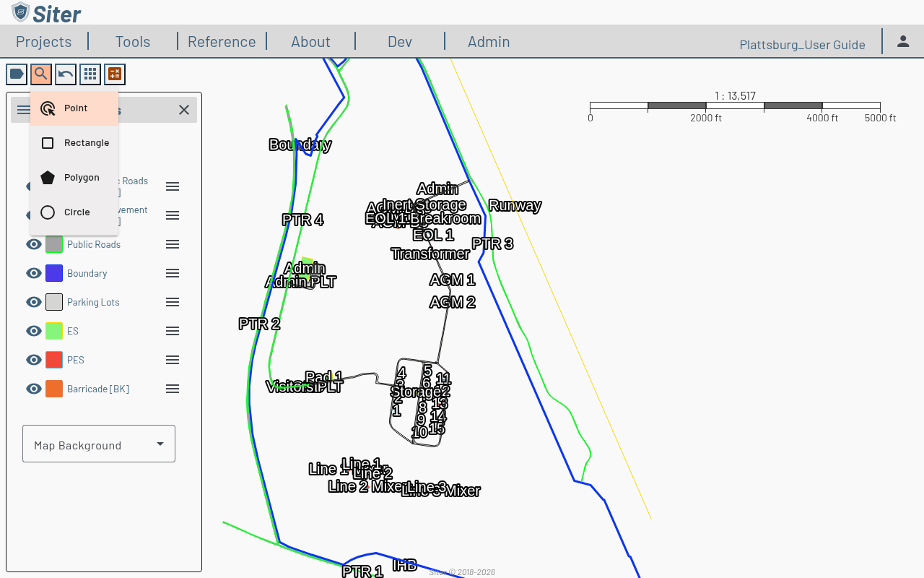Click the undo arrow icon
Image resolution: width=924 pixels, height=578 pixels.
[x=66, y=74]
